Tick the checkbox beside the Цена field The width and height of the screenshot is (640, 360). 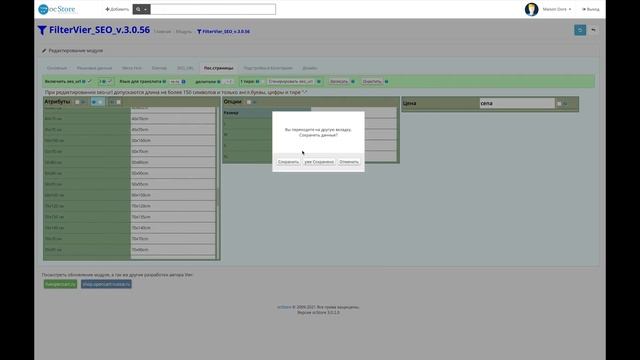[559, 104]
